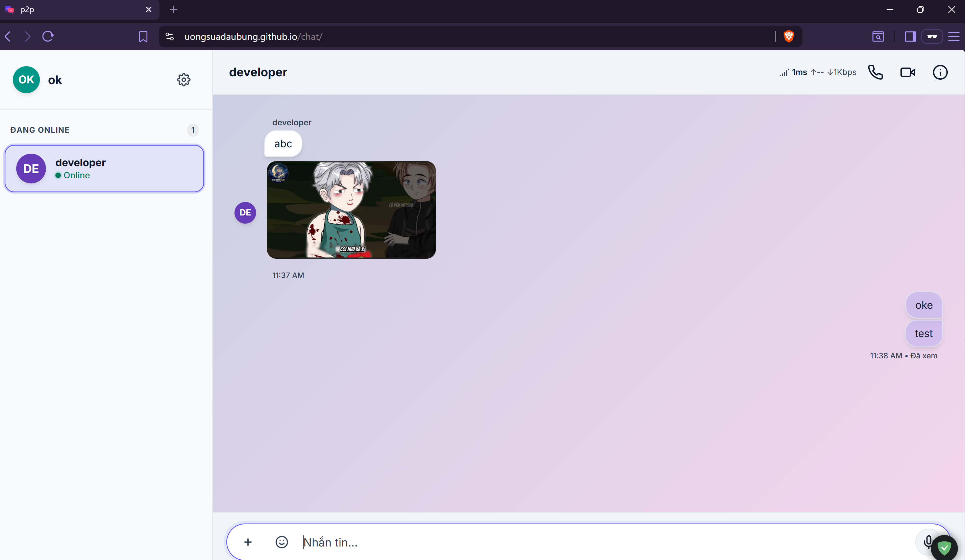Click the plus attachment button

pyautogui.click(x=248, y=542)
